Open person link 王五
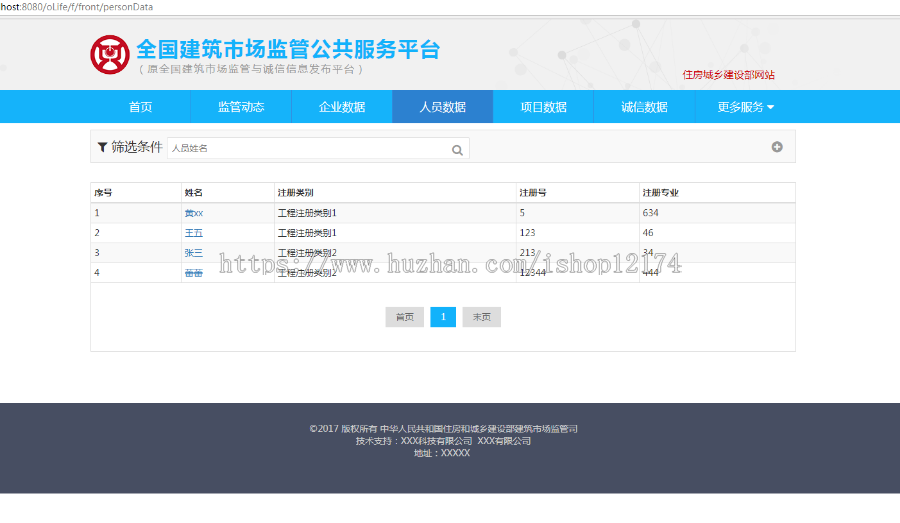Image resolution: width=900 pixels, height=523 pixels. pos(193,233)
